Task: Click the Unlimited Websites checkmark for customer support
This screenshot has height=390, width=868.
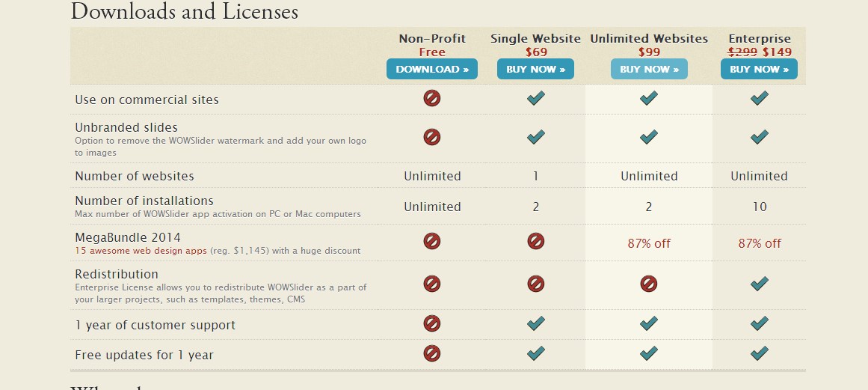Action: click(649, 323)
